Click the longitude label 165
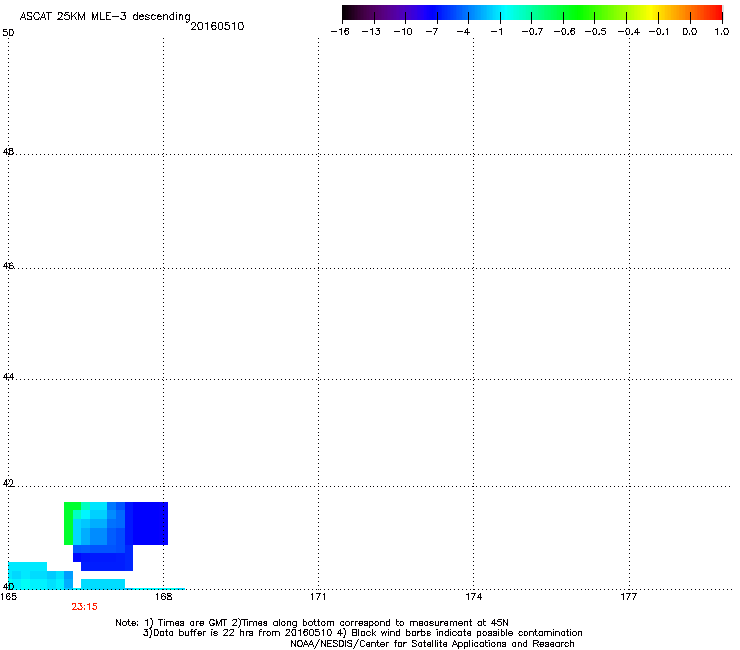The width and height of the screenshot is (740, 650). [8, 597]
